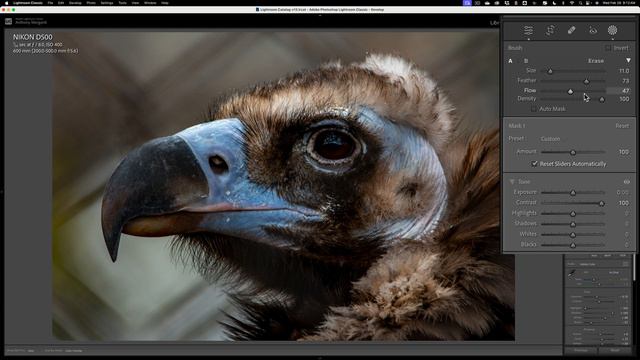Adjust the brush Size slider handle
The height and width of the screenshot is (360, 640).
550,71
